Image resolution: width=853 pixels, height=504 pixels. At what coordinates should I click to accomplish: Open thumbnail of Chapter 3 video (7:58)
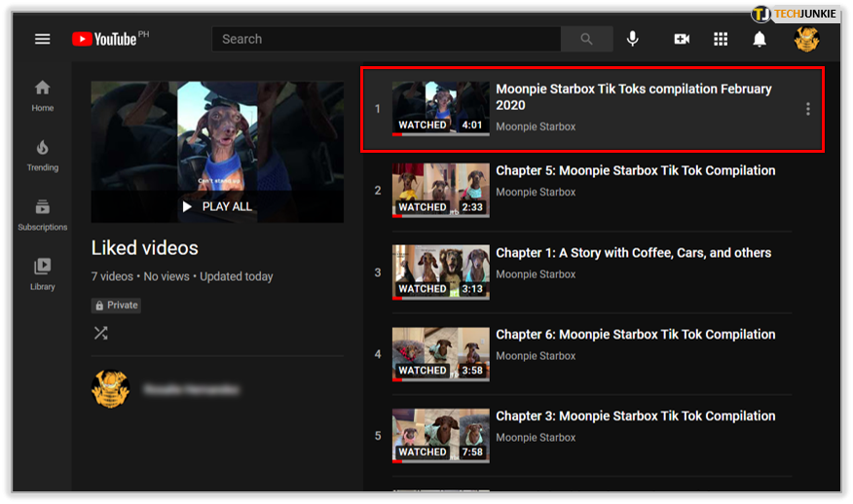440,435
